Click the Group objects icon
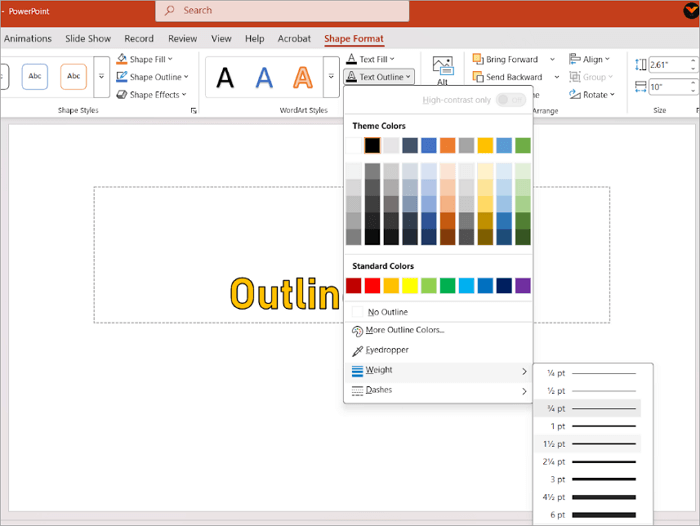 pyautogui.click(x=575, y=77)
